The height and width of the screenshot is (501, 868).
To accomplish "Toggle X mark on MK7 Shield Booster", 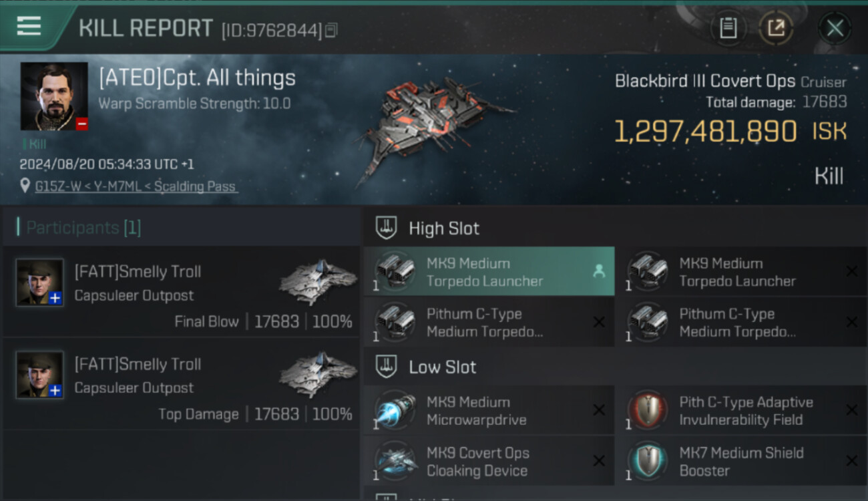I will [x=851, y=461].
